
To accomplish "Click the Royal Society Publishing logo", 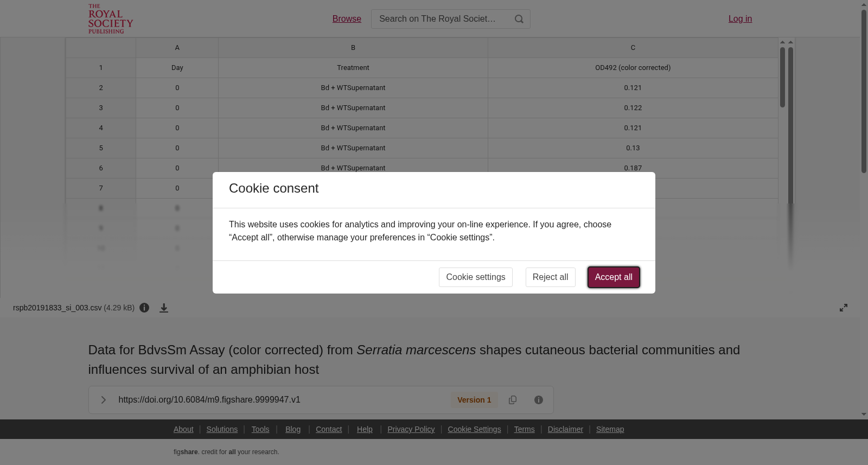I will [x=111, y=19].
